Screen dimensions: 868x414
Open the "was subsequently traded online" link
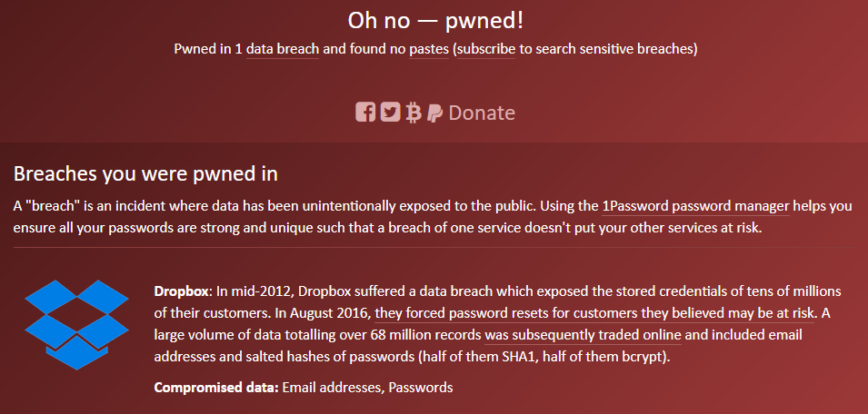[x=583, y=335]
